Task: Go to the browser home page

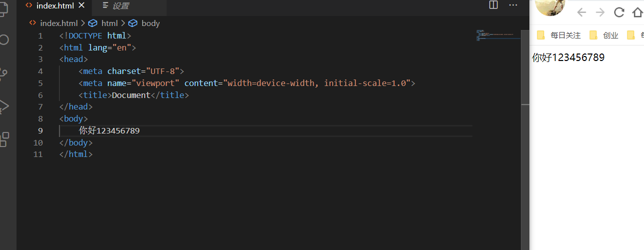Action: click(x=637, y=12)
